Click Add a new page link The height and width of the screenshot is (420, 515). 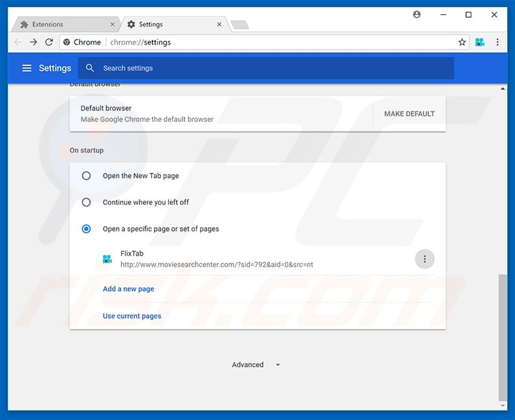click(128, 289)
